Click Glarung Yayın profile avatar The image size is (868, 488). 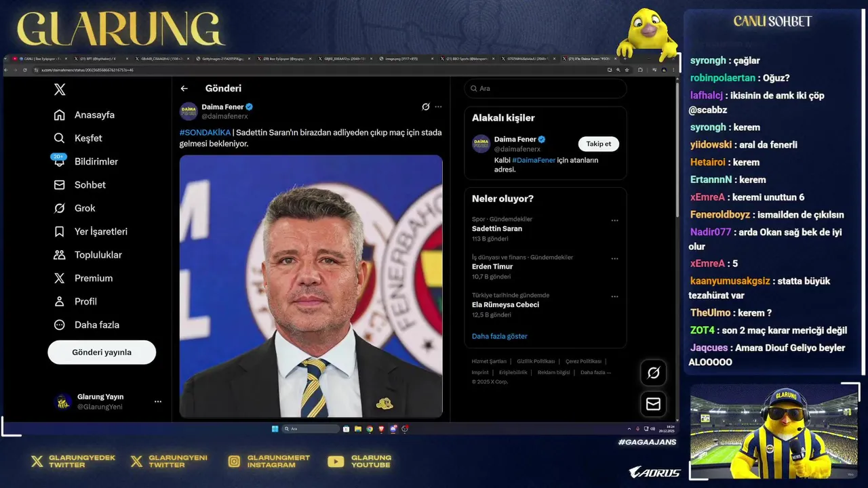(63, 402)
